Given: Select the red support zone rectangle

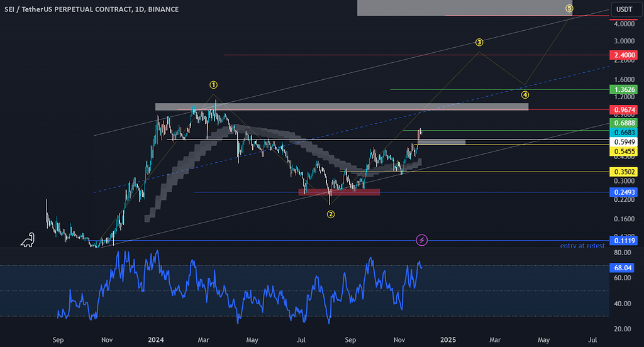Looking at the screenshot, I should pyautogui.click(x=339, y=192).
